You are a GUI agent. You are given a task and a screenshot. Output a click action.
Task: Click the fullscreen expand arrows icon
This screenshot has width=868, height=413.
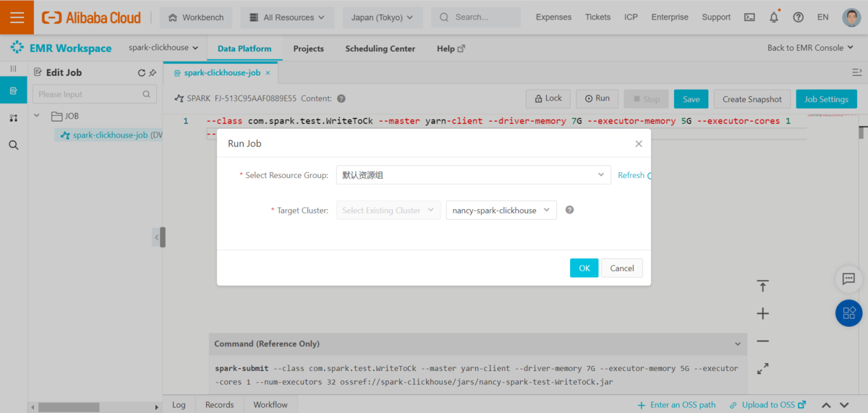point(762,368)
